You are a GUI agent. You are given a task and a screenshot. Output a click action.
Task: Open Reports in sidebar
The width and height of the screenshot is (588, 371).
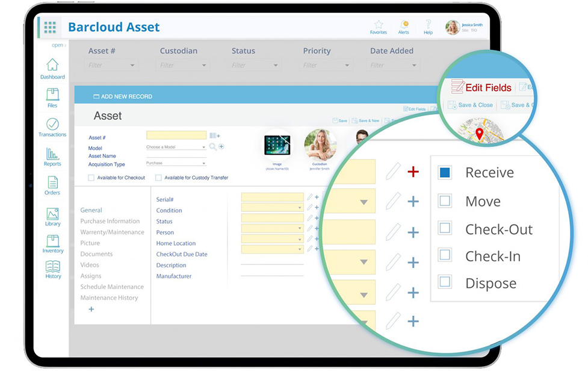[52, 157]
